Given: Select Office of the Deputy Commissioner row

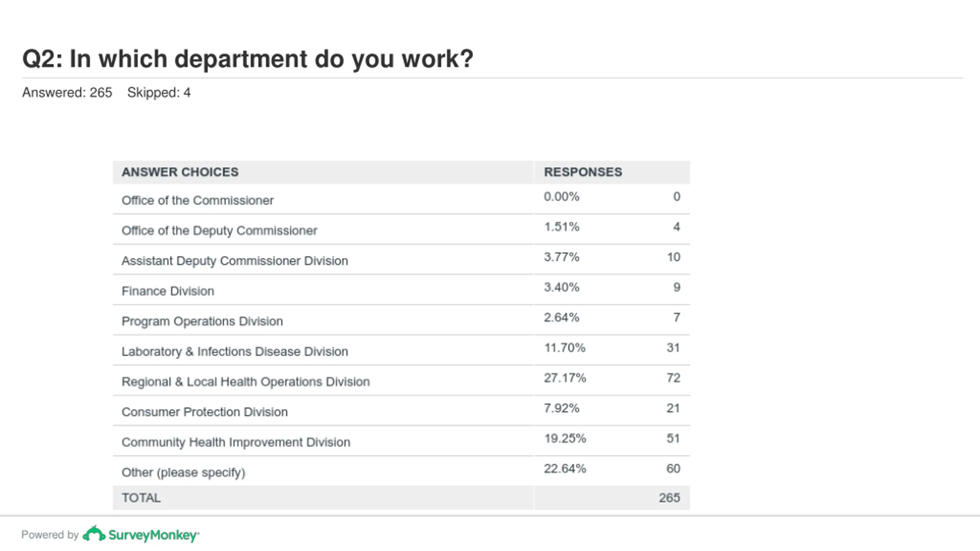Looking at the screenshot, I should pos(401,229).
